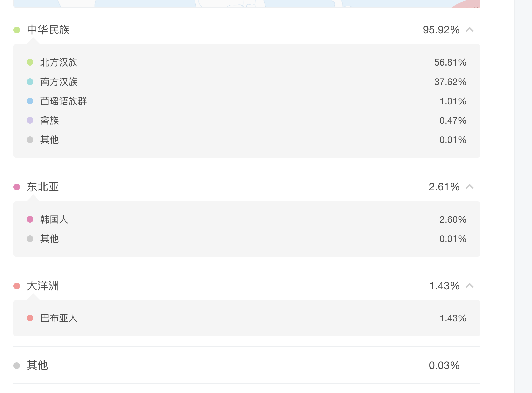
Task: Click the lavender dot beside 畲族
Action: pyautogui.click(x=30, y=120)
